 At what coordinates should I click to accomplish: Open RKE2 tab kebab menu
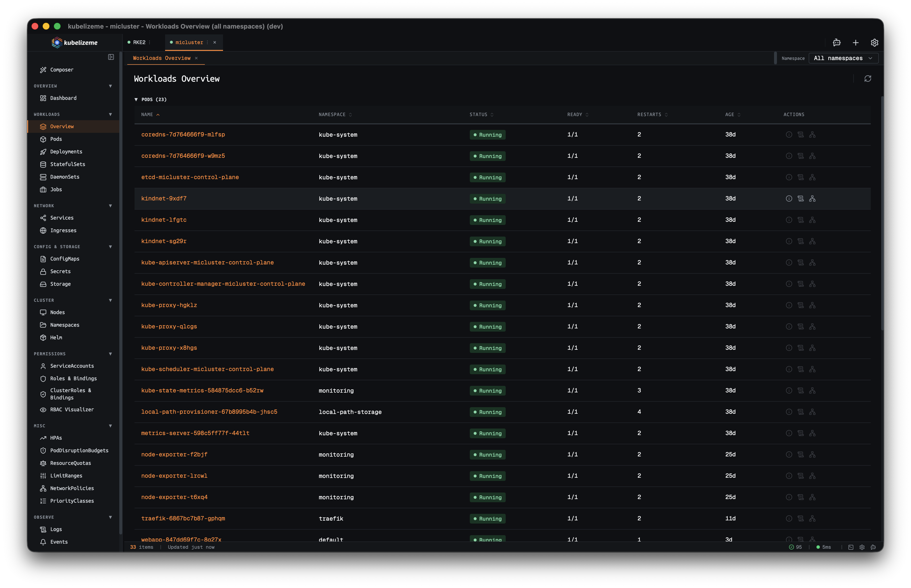point(149,42)
